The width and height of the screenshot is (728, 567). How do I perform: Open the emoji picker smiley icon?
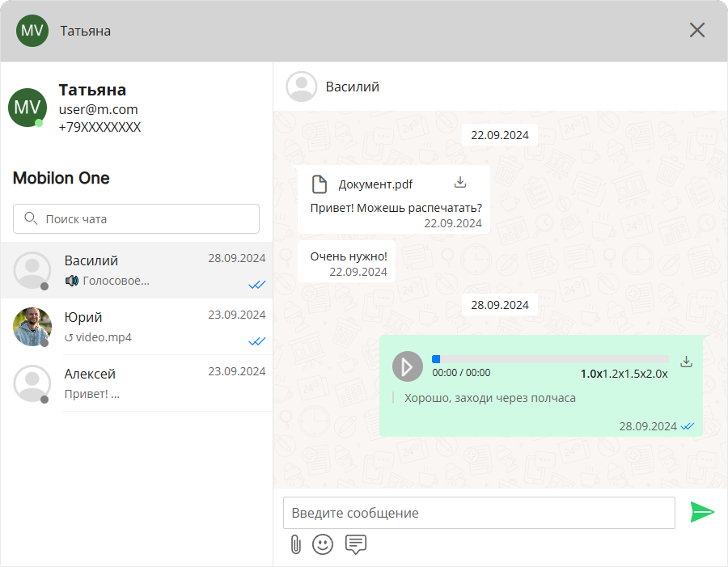323,544
